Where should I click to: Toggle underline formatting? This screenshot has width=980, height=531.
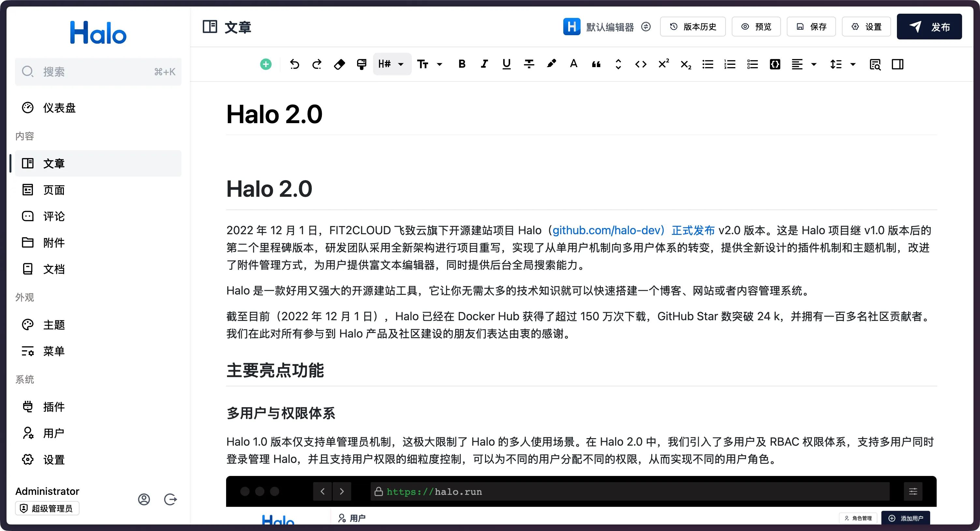tap(506, 64)
